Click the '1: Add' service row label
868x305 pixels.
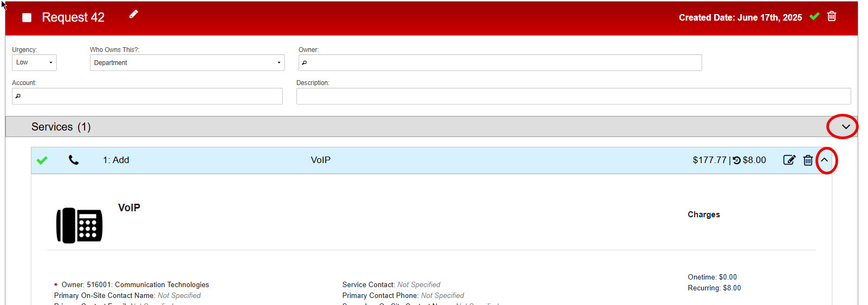coord(116,160)
